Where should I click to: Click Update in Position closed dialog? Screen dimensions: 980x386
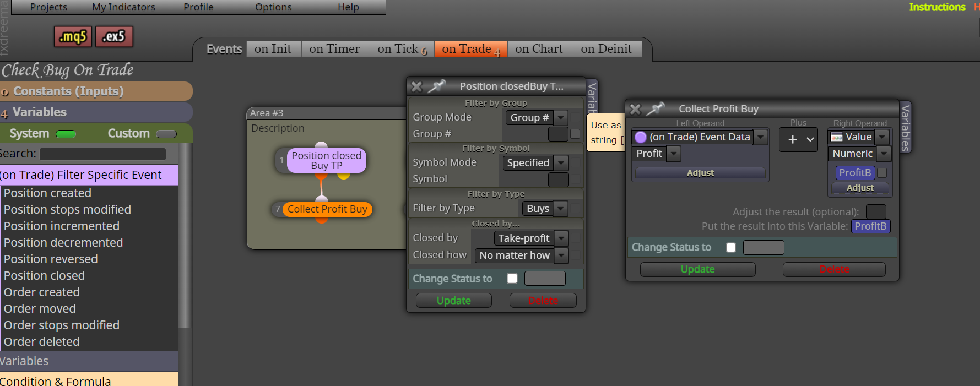tap(454, 301)
